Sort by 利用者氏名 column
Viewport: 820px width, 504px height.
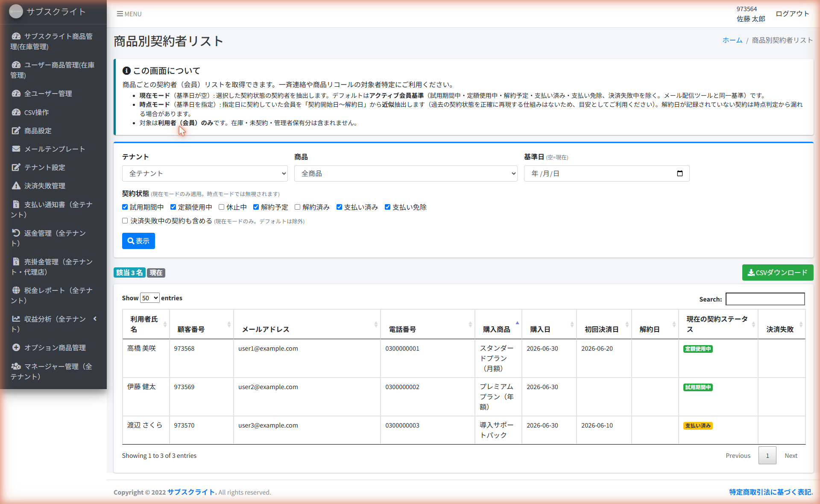[146, 324]
